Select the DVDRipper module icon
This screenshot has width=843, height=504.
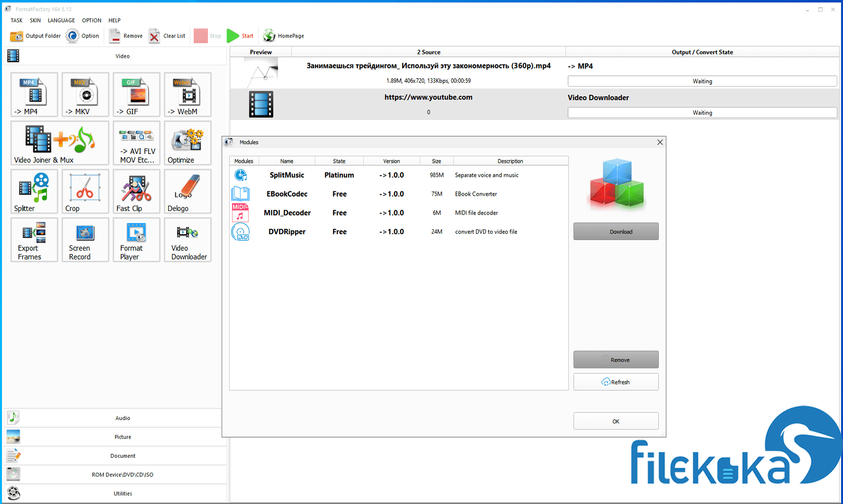point(240,232)
